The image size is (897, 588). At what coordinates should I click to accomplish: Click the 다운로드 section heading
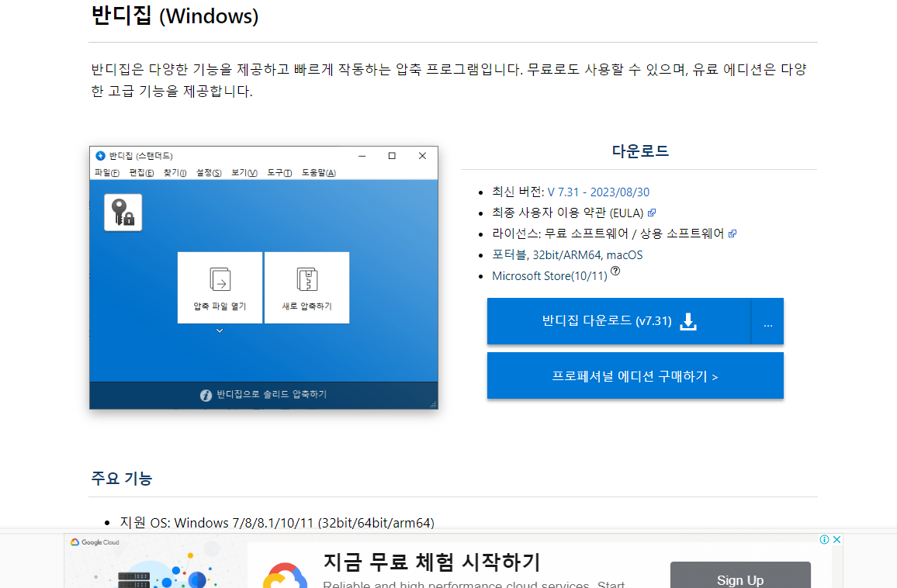[x=640, y=151]
